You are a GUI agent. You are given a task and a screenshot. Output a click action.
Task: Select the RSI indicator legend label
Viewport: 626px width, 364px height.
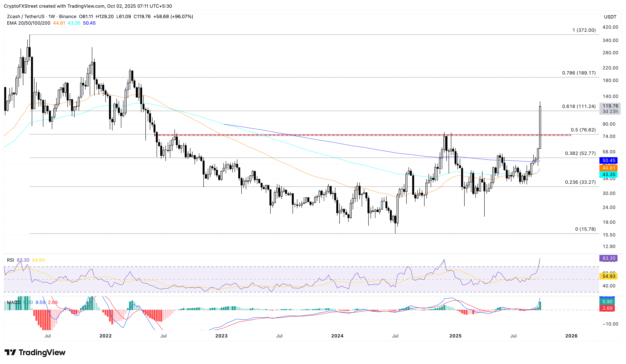click(x=10, y=260)
